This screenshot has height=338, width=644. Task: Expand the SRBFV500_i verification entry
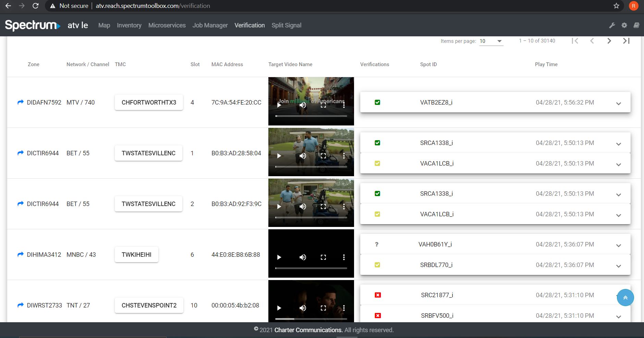point(619,317)
